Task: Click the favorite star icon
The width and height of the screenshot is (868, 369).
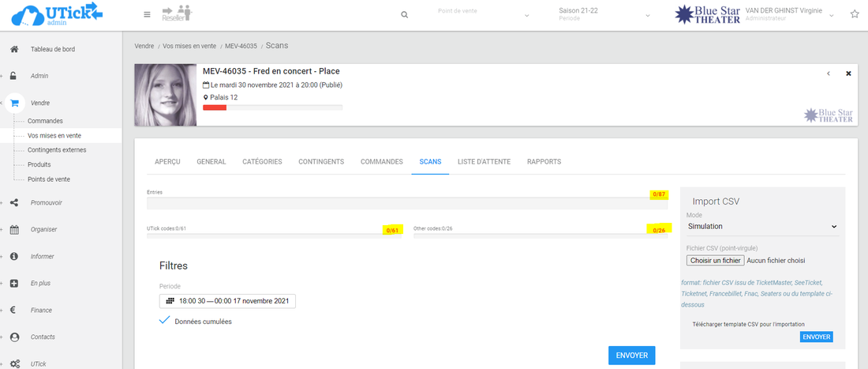Action: [x=855, y=14]
